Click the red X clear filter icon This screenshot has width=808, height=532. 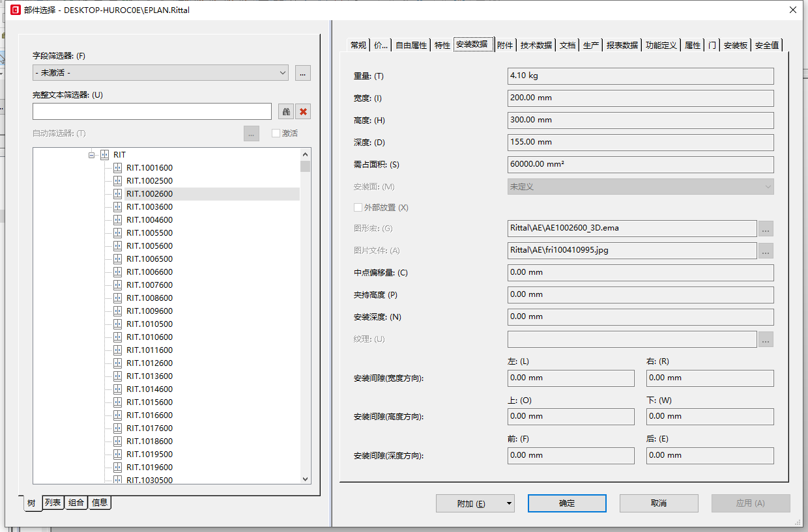303,111
